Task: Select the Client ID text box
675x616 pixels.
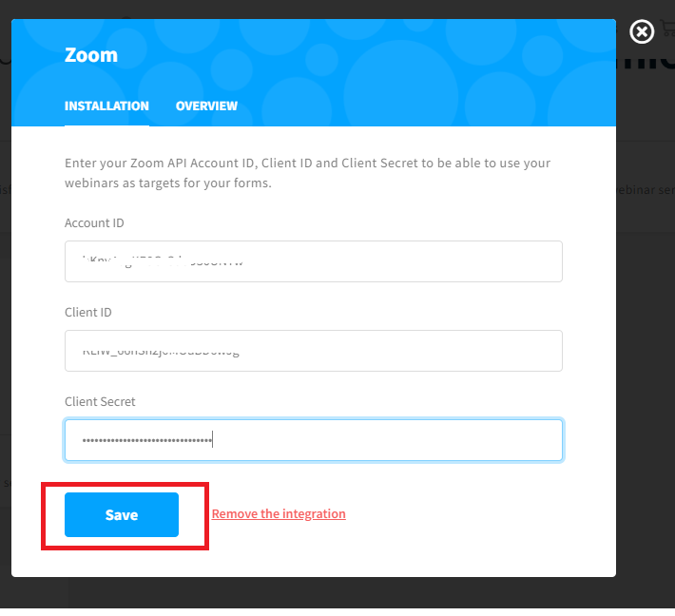Action: pos(314,351)
